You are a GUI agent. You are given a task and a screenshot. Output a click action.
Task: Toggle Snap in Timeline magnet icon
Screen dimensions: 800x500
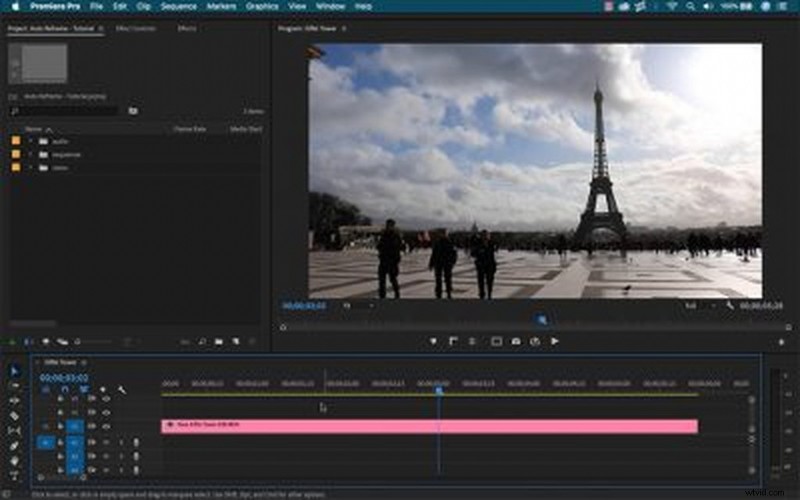click(65, 390)
